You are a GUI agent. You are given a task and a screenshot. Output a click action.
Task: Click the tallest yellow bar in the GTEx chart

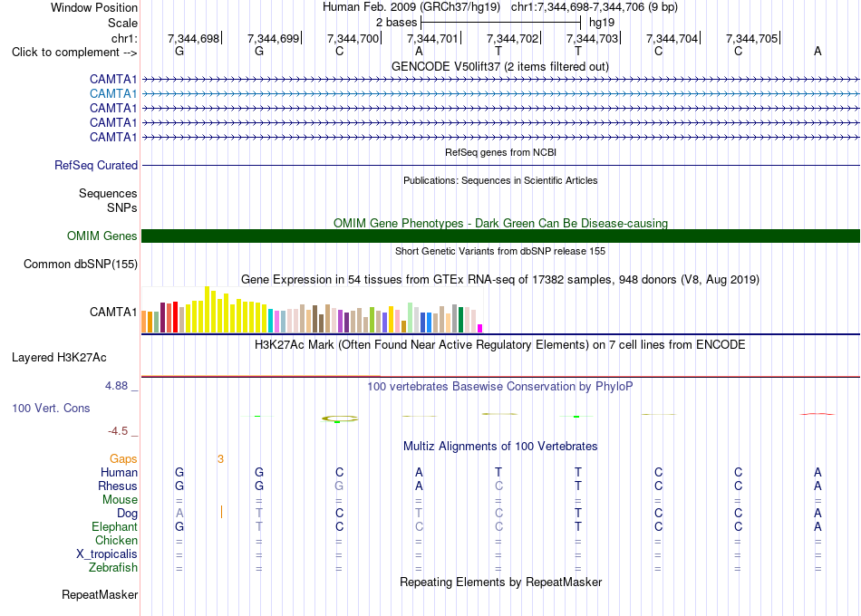[x=207, y=309]
